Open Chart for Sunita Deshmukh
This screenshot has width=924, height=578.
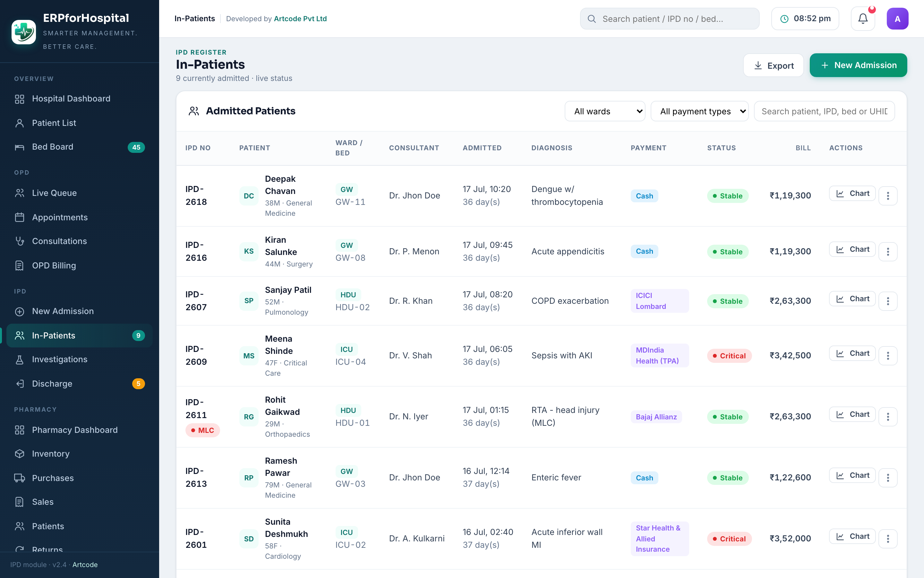pyautogui.click(x=852, y=536)
